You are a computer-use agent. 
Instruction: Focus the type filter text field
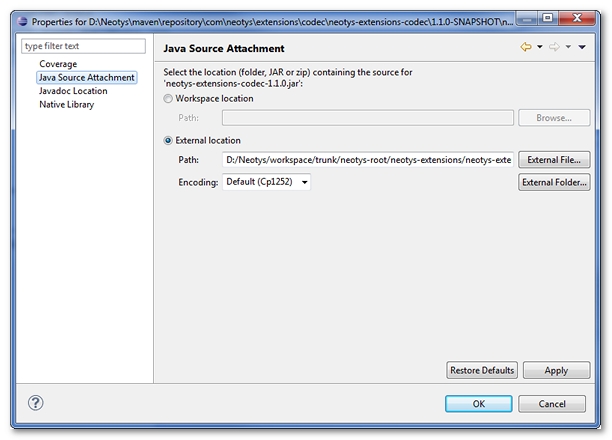pyautogui.click(x=84, y=46)
